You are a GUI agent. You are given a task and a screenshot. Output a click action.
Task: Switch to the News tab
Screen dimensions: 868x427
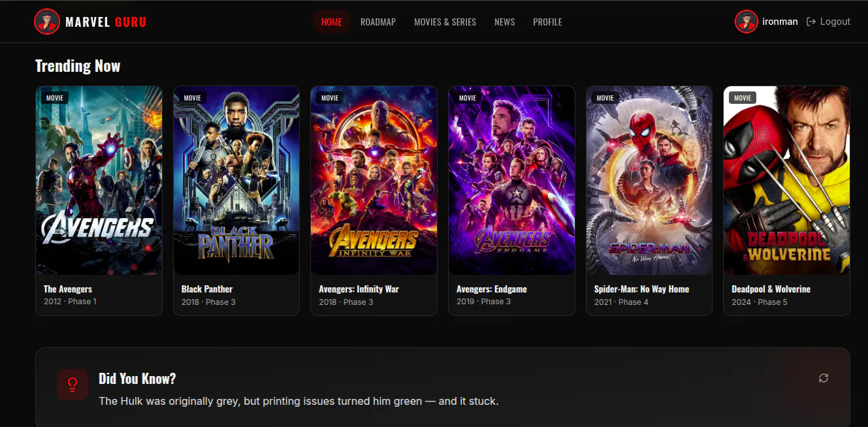pyautogui.click(x=505, y=22)
